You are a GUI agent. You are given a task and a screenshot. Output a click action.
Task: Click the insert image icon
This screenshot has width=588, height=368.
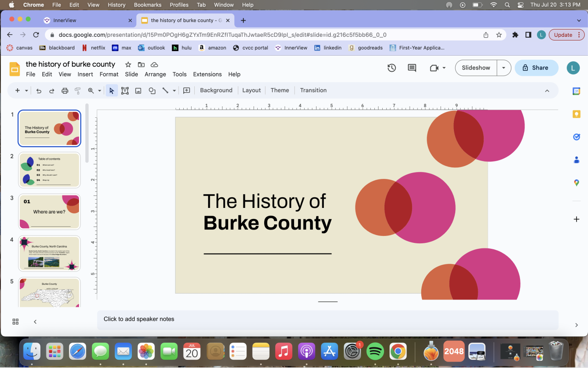click(138, 91)
